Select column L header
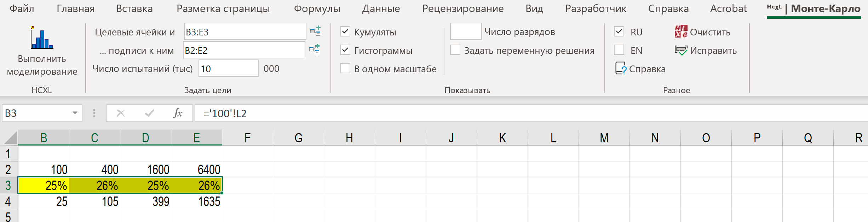This screenshot has height=222, width=868. (x=553, y=138)
